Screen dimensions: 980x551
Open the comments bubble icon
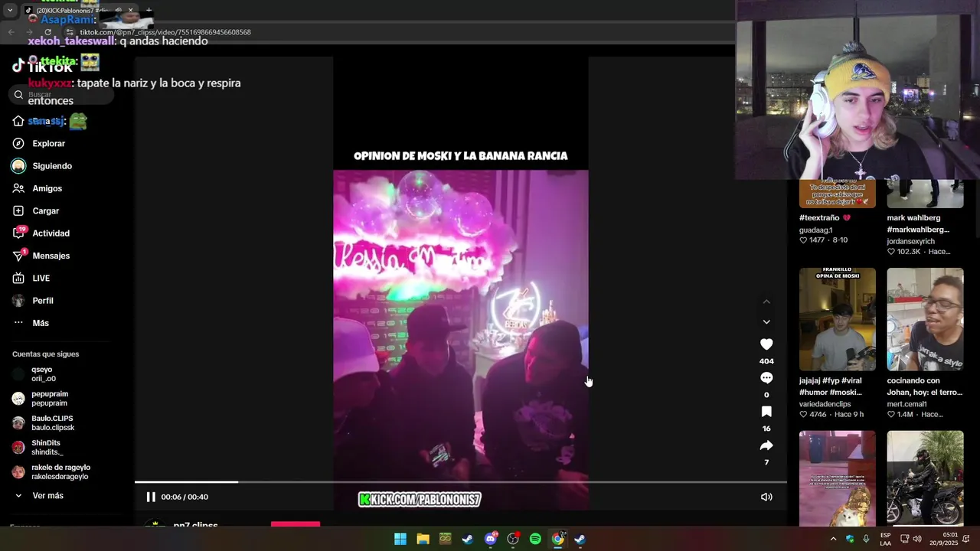click(766, 378)
